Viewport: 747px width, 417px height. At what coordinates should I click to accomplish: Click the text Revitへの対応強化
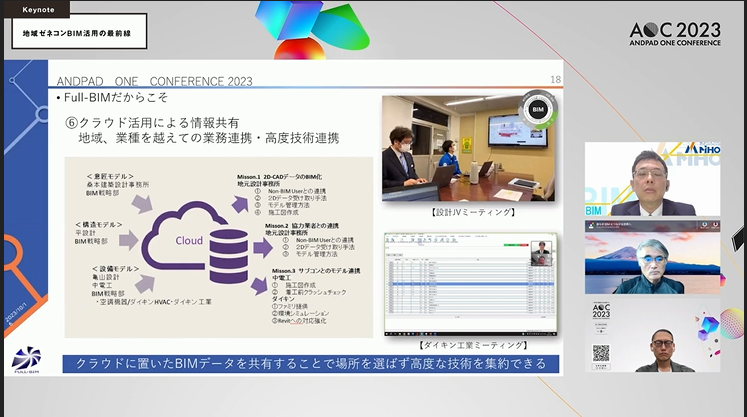[x=302, y=321]
